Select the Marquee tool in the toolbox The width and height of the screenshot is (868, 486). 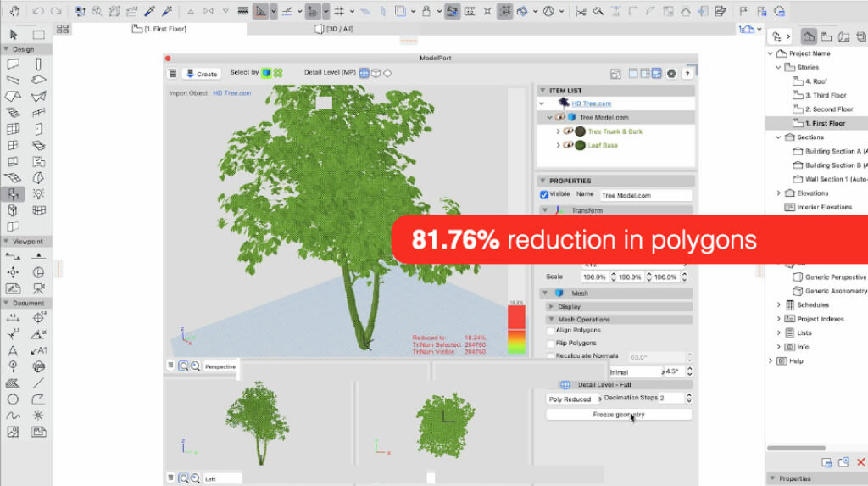pyautogui.click(x=39, y=35)
